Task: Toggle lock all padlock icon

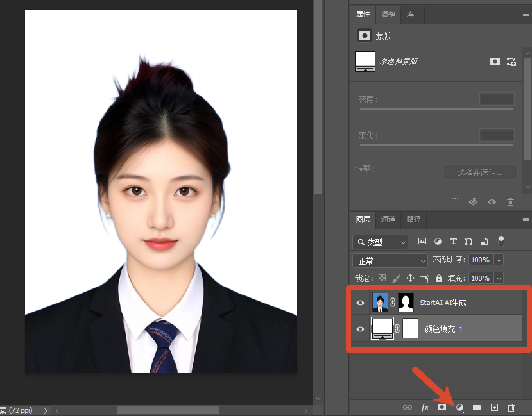Action: tap(439, 278)
